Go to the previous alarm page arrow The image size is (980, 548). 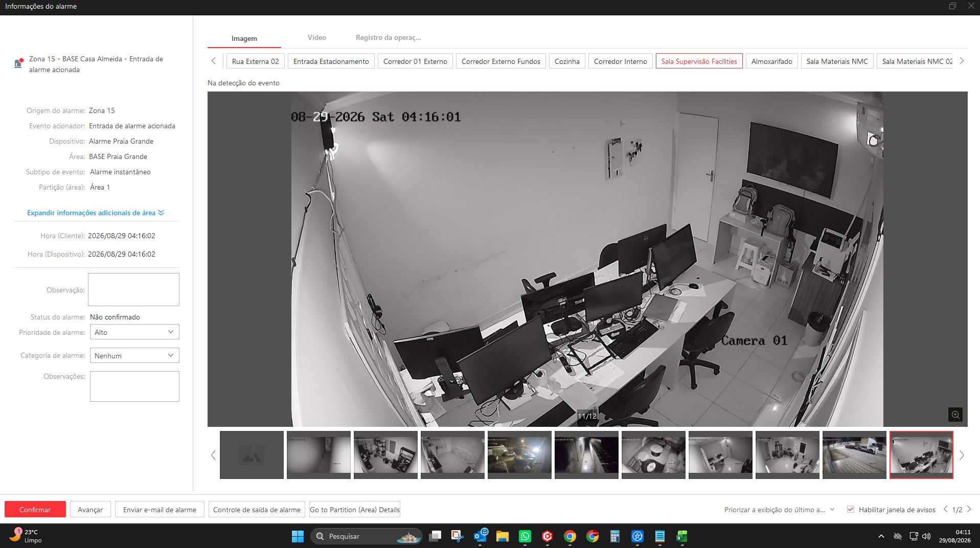pyautogui.click(x=945, y=509)
